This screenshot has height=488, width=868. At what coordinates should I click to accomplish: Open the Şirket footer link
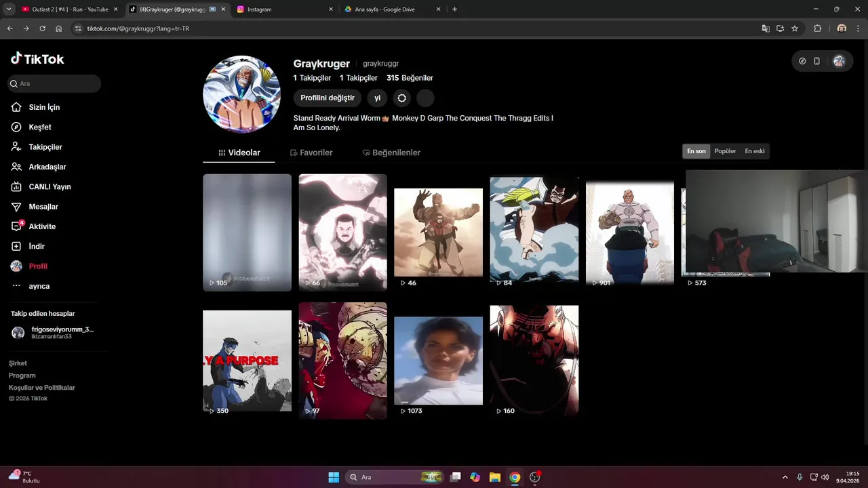click(x=18, y=363)
